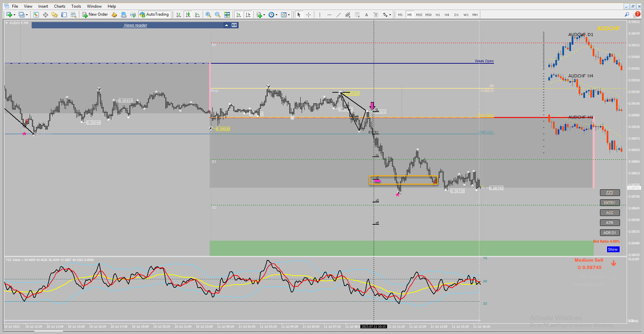Collapse the News reader panel
This screenshot has width=644, height=334.
pyautogui.click(x=227, y=25)
